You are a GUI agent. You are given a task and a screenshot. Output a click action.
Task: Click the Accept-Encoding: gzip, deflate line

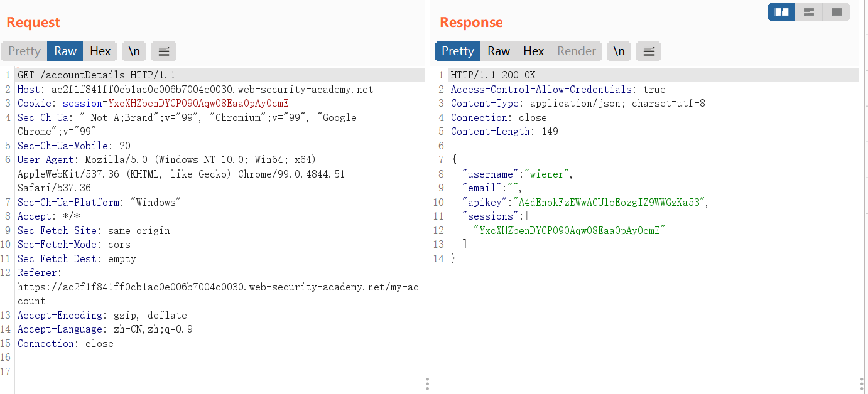click(102, 316)
